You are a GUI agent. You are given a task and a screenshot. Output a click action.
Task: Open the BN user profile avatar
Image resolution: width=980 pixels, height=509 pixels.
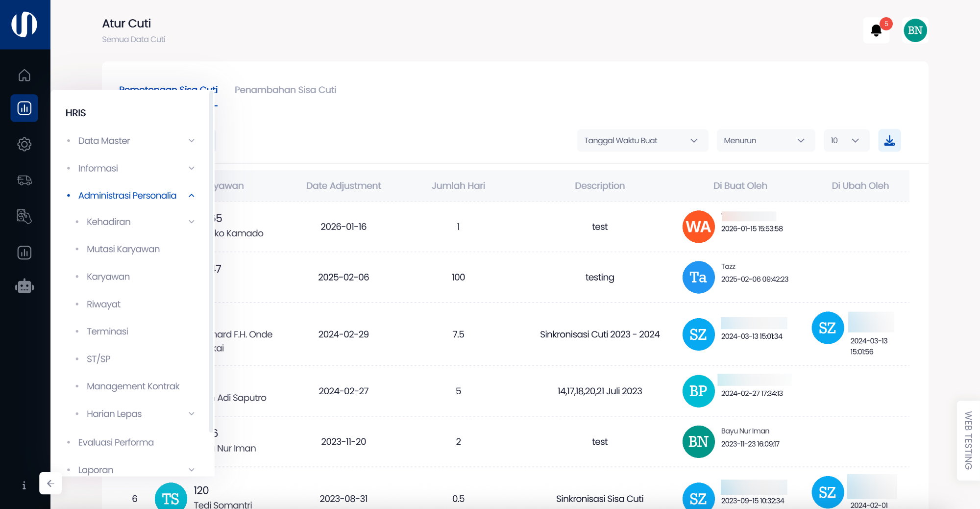(x=915, y=31)
